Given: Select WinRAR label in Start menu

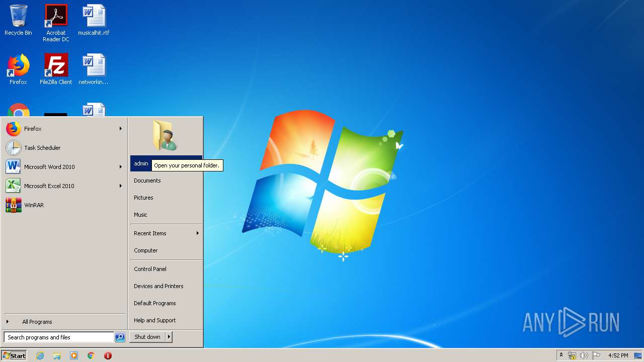Looking at the screenshot, I should (34, 205).
